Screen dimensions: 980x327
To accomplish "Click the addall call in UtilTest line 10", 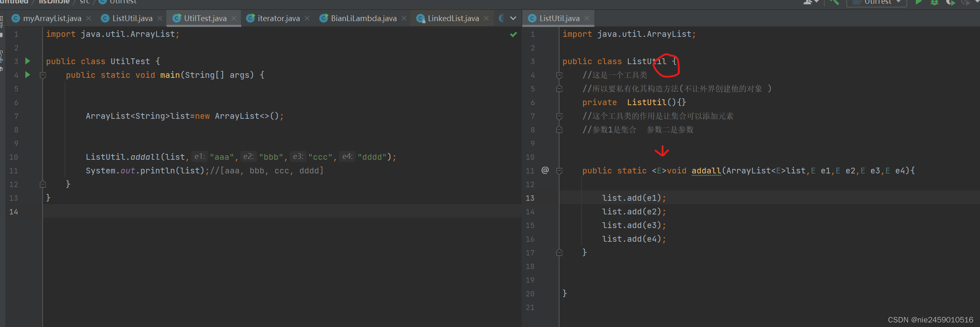I will coord(145,157).
